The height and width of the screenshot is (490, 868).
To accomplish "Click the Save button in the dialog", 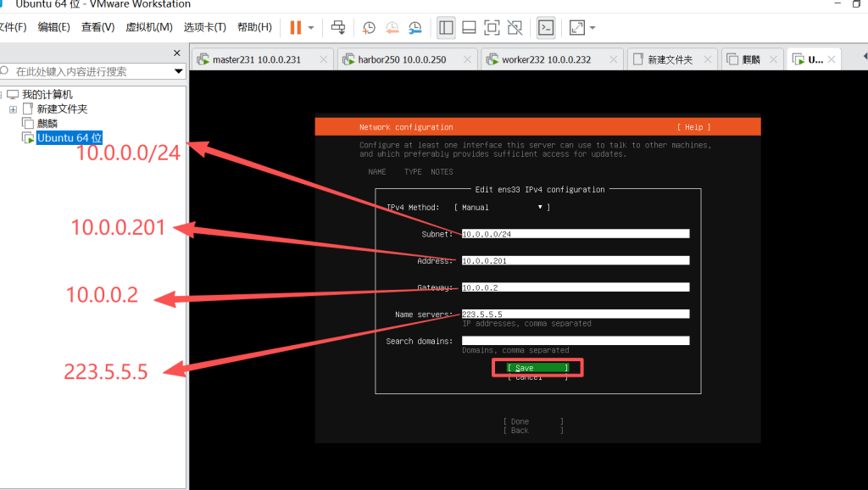I will coord(537,368).
